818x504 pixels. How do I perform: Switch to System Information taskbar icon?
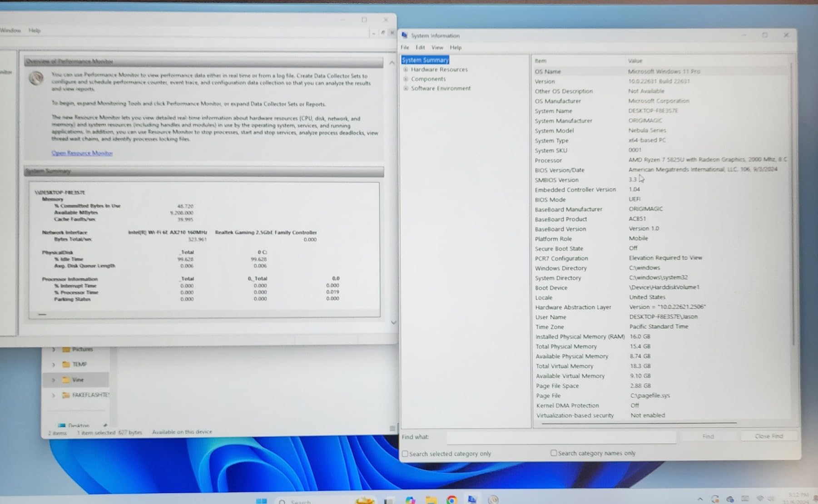472,500
